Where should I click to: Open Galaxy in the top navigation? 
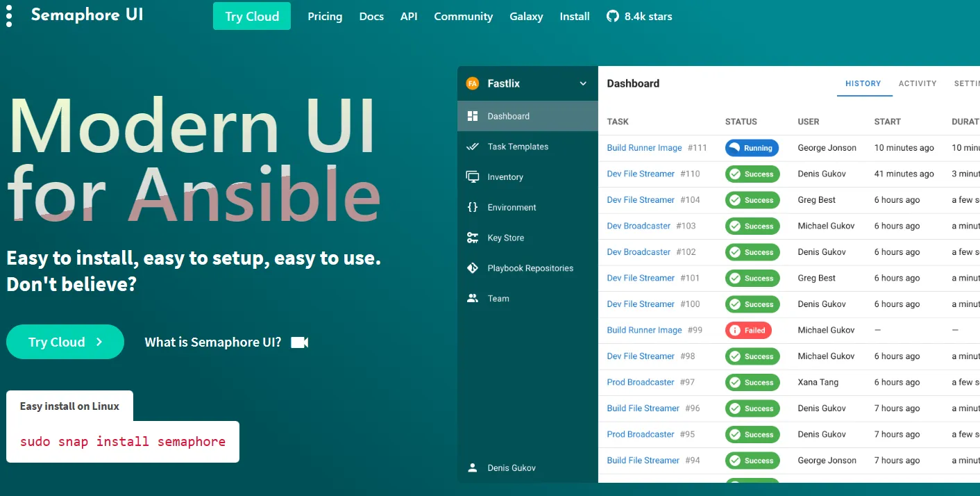526,16
